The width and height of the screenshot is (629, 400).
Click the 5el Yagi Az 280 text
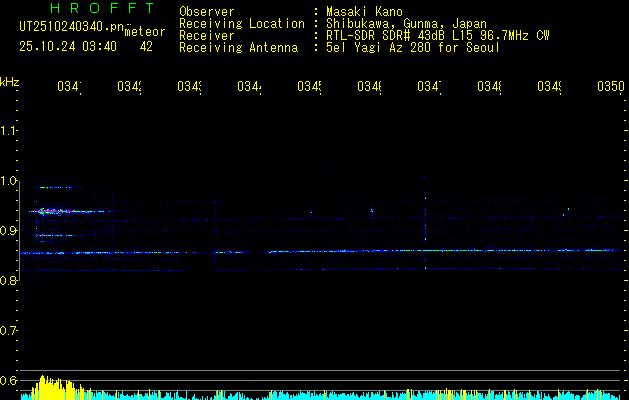pyautogui.click(x=413, y=48)
